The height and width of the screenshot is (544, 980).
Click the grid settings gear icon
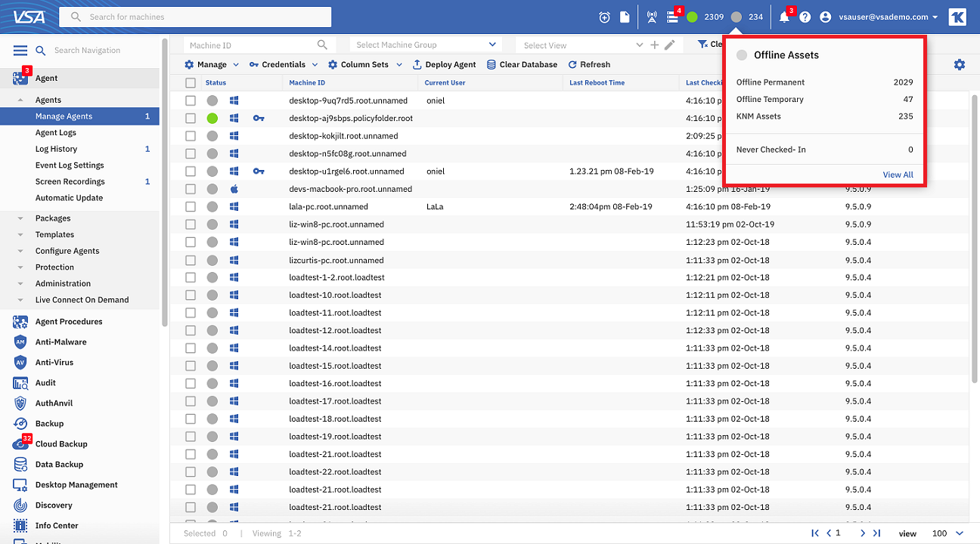coord(960,65)
